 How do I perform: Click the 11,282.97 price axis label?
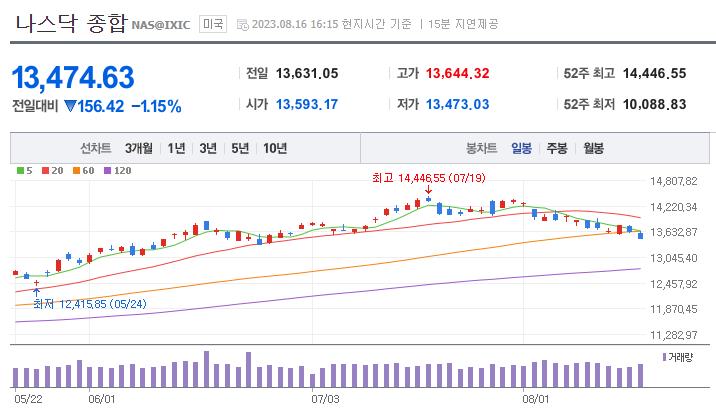click(674, 335)
